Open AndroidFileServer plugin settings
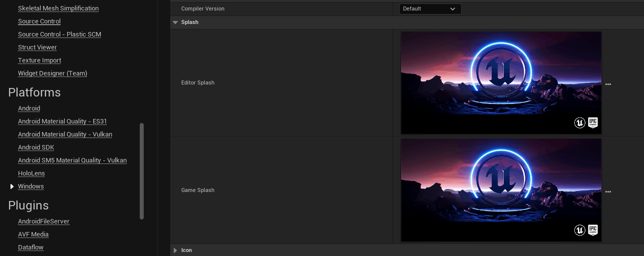This screenshot has width=644, height=256. [x=44, y=221]
